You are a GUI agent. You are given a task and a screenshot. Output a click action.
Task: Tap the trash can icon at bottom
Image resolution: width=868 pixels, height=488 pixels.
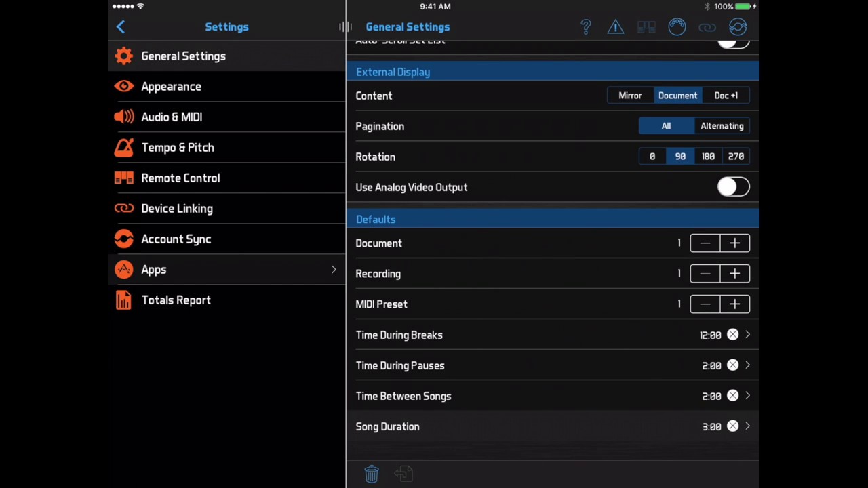pos(372,474)
